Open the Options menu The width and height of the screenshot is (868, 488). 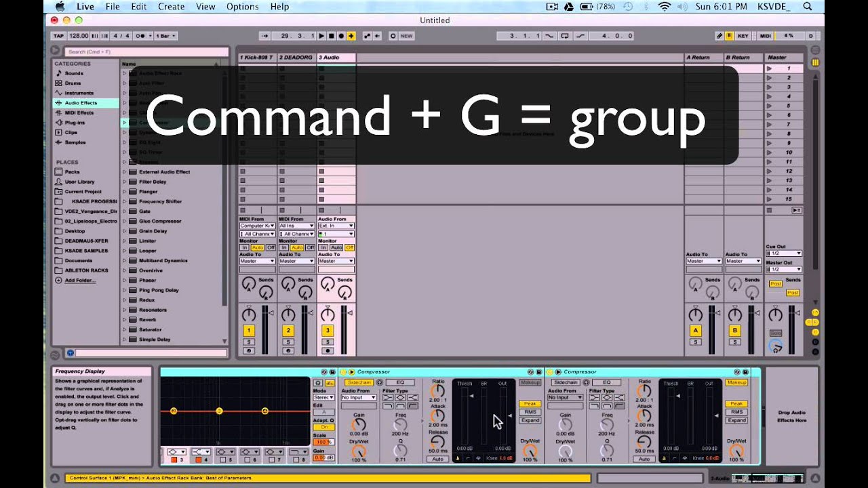[242, 6]
